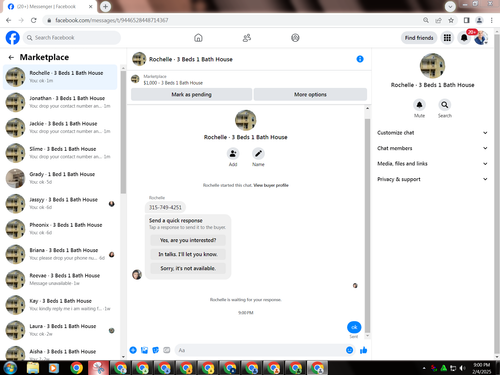This screenshot has height=375, width=500.
Task: Open Rochelle - 3 Beds 1 Bath House conversation
Action: [60, 77]
